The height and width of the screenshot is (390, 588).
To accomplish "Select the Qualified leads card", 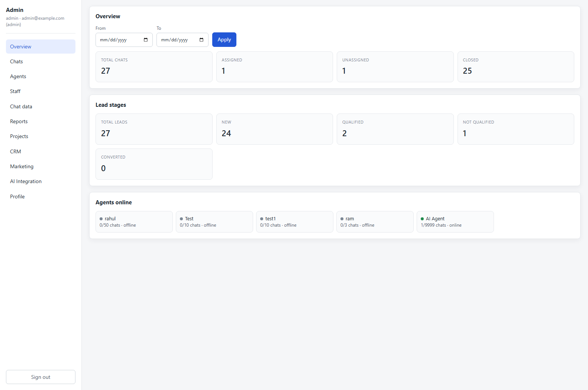I will (395, 129).
